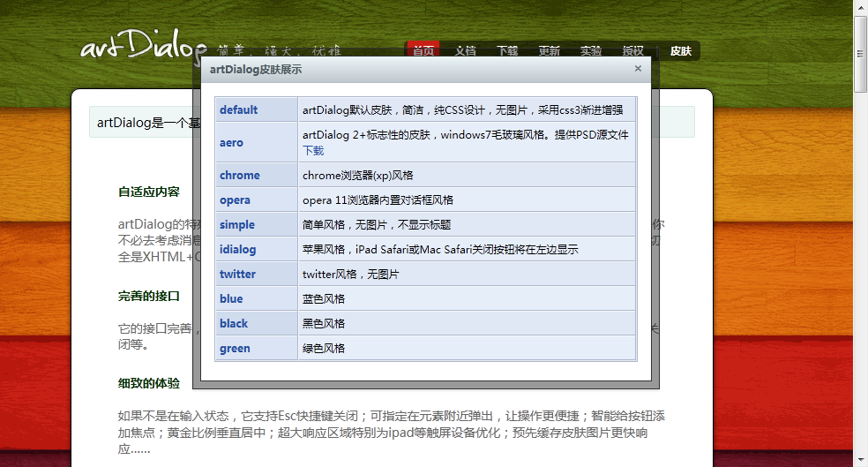The width and height of the screenshot is (868, 467).
Task: Click the 下载 PSD download link in the aero row
Action: tap(313, 151)
